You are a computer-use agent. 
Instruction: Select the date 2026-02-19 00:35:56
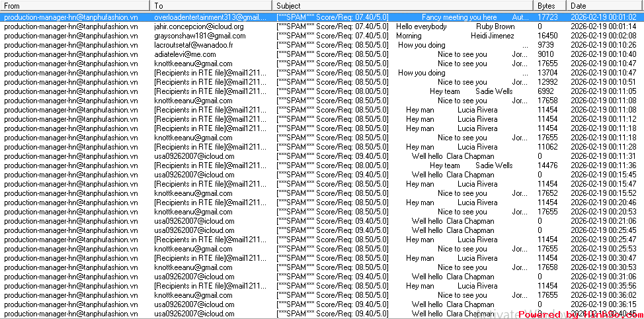tap(604, 286)
